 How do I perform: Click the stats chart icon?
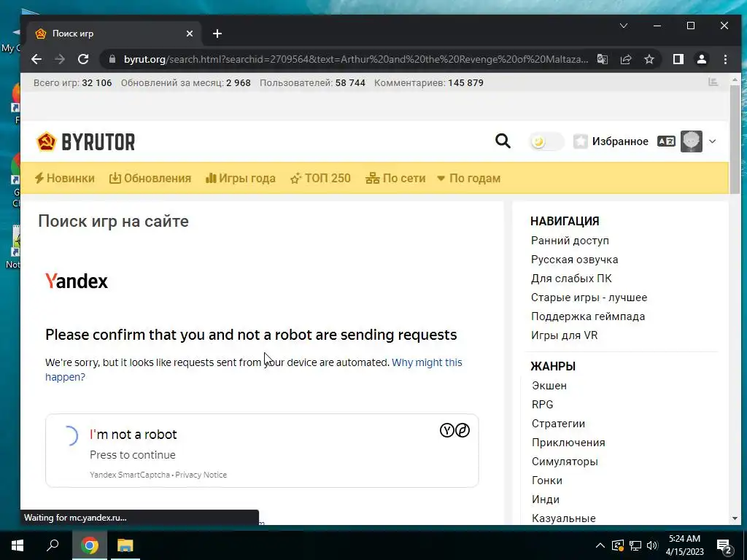[713, 82]
